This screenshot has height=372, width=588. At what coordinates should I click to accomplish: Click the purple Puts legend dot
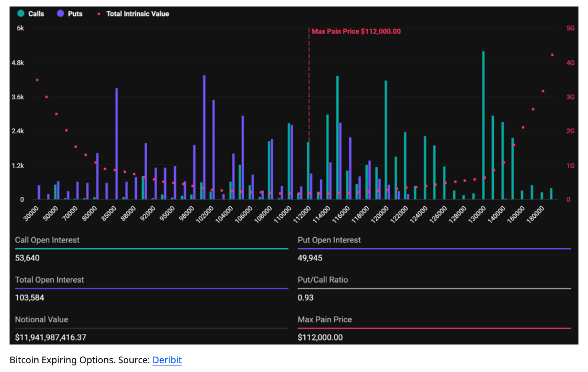click(x=60, y=14)
